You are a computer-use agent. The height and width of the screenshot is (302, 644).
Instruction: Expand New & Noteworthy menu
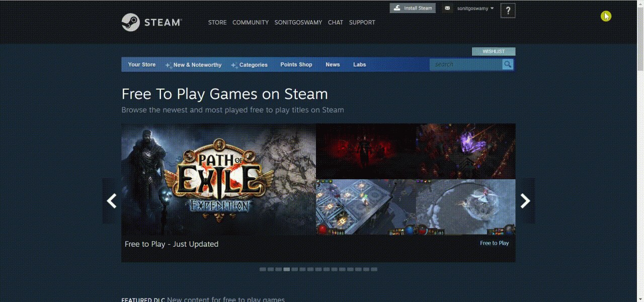point(194,65)
